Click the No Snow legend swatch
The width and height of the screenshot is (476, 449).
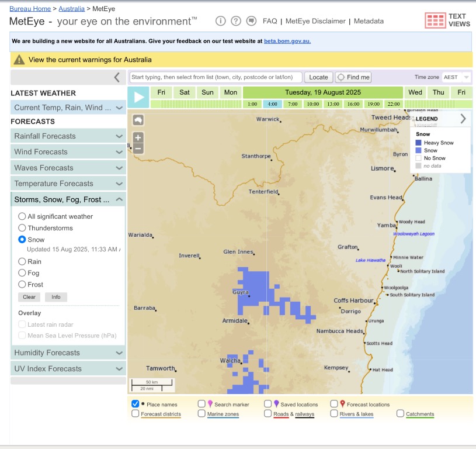(x=418, y=158)
